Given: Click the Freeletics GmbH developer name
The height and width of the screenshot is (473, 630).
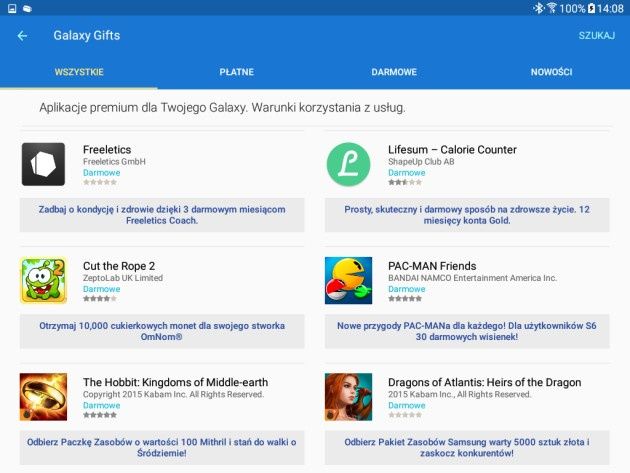Looking at the screenshot, I should point(114,162).
